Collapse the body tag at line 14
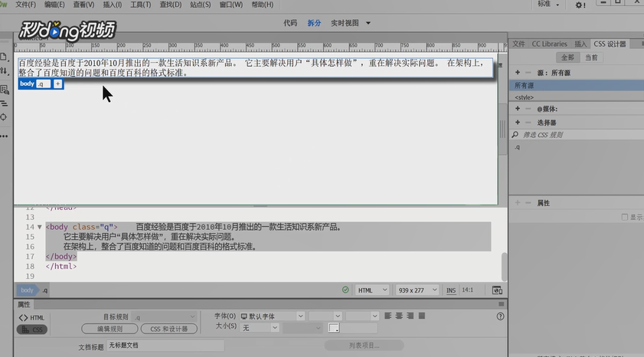 (x=39, y=227)
